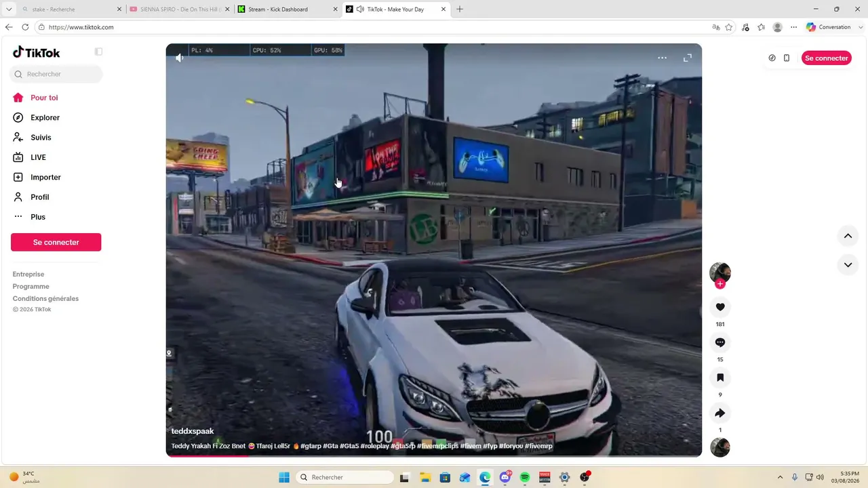Click the #roleplay hashtag
This screenshot has height=488, width=868.
click(x=375, y=446)
